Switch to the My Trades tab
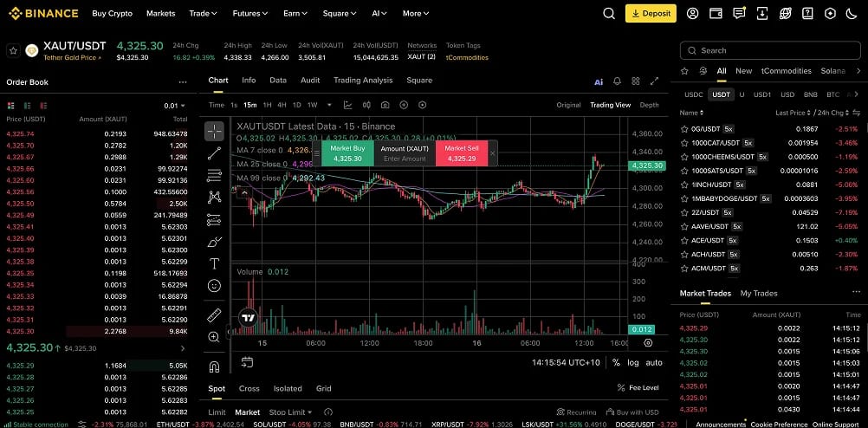 point(758,294)
